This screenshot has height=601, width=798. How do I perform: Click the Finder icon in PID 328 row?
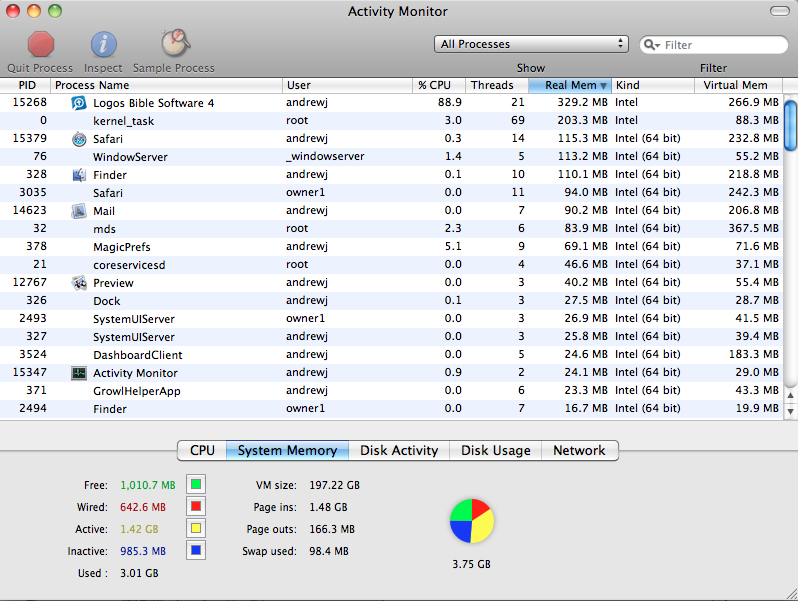pyautogui.click(x=79, y=175)
